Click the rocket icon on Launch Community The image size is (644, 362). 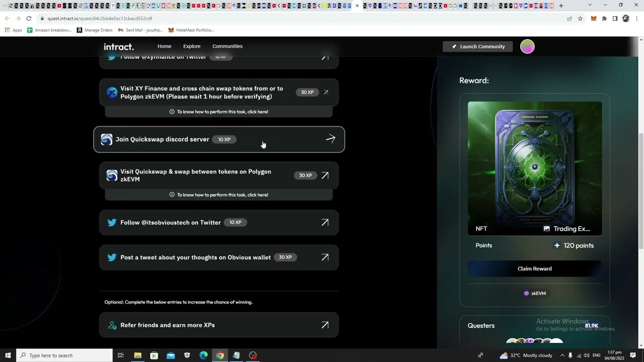tap(454, 46)
